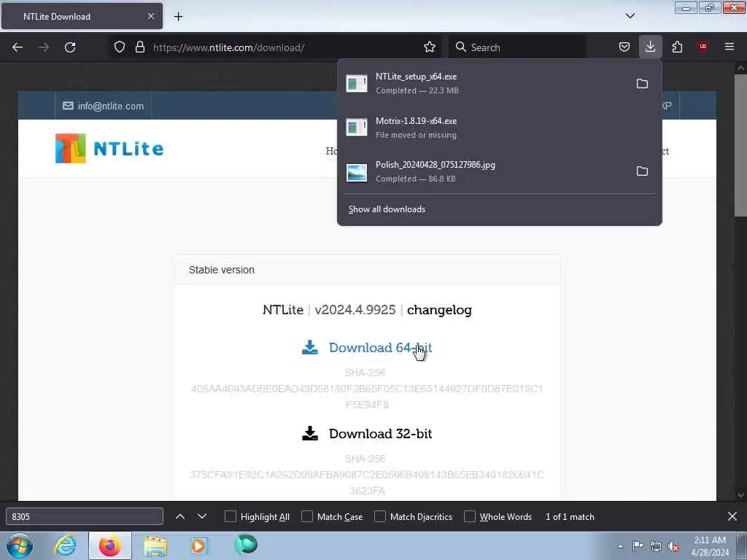Launch Internet Explorer from taskbar
747x560 pixels.
tap(65, 545)
